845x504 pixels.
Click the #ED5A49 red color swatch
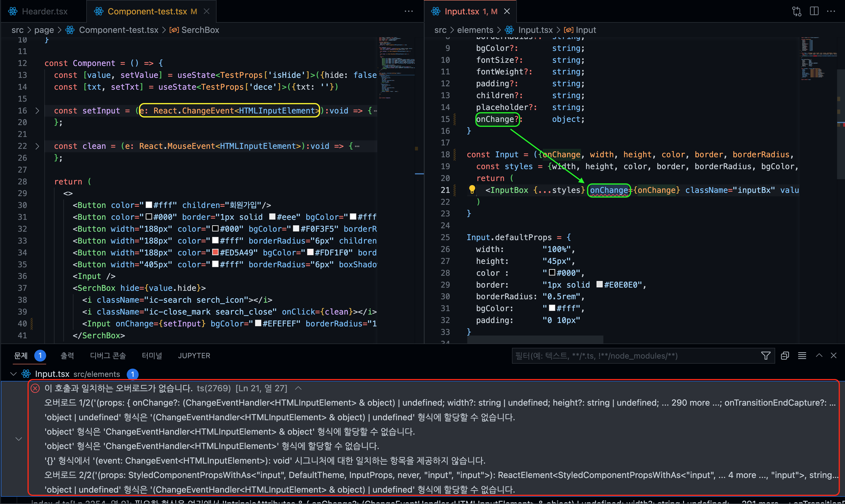pyautogui.click(x=215, y=252)
